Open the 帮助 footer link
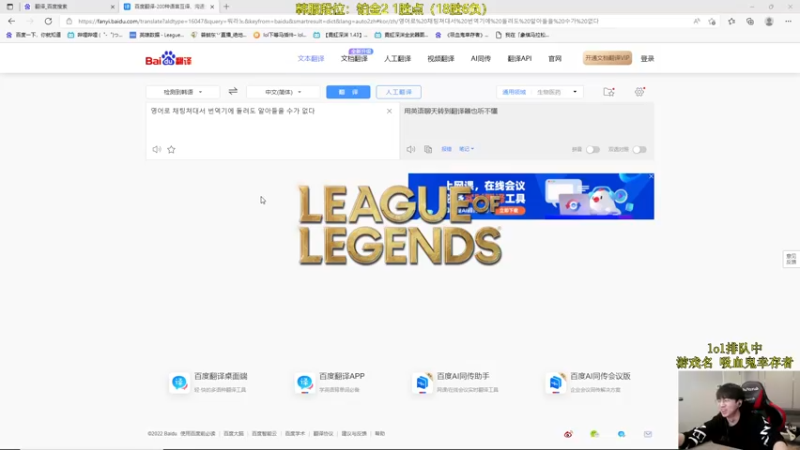Screen dimensions: 800x450 pos(380,434)
